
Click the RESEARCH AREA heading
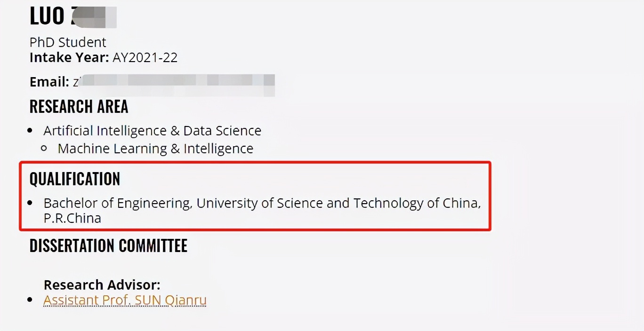coord(79,107)
